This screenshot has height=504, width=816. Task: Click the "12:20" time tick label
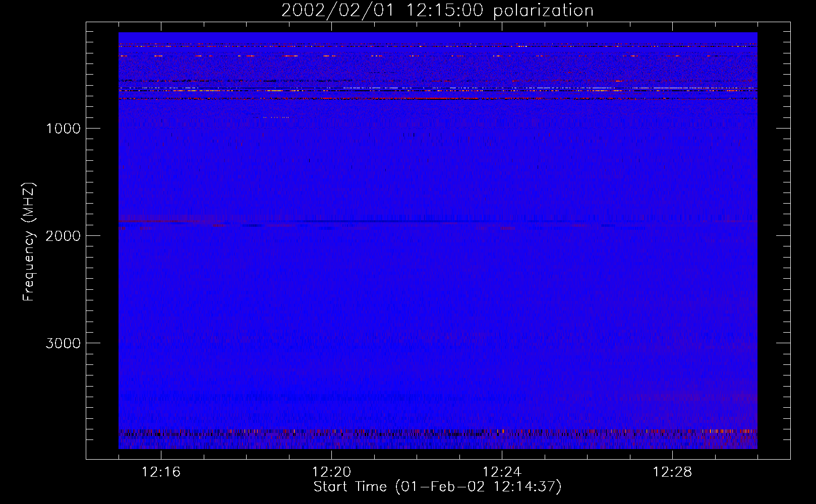331,472
